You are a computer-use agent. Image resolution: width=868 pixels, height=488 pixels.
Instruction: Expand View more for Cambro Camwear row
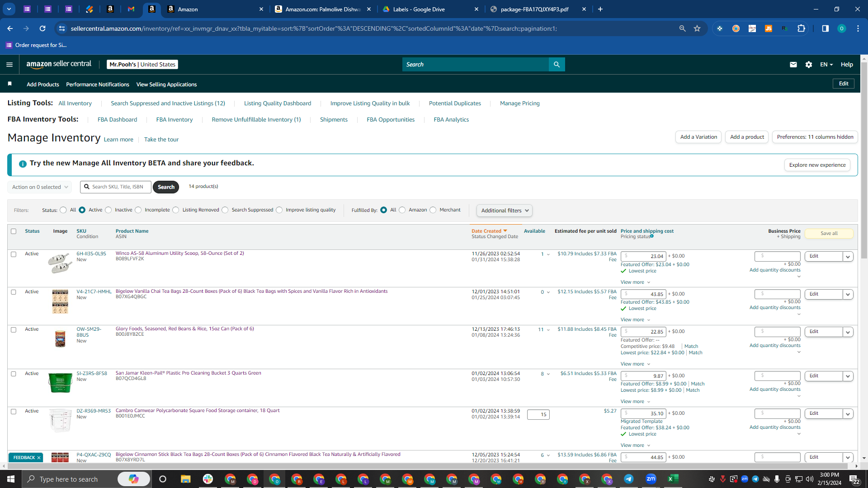click(x=635, y=446)
